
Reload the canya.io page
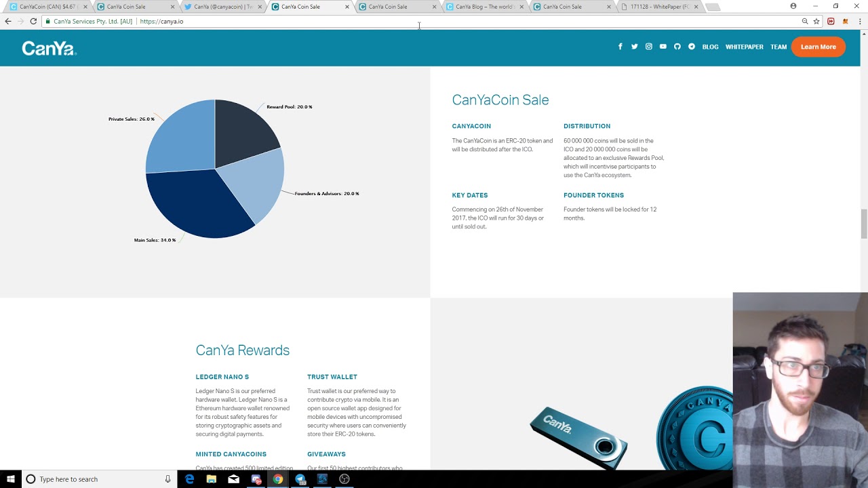pyautogui.click(x=33, y=21)
